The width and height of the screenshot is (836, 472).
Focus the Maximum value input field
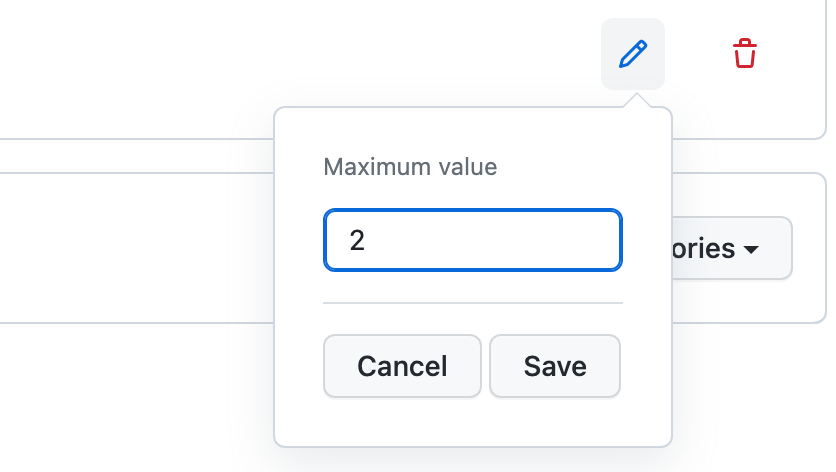tap(472, 240)
